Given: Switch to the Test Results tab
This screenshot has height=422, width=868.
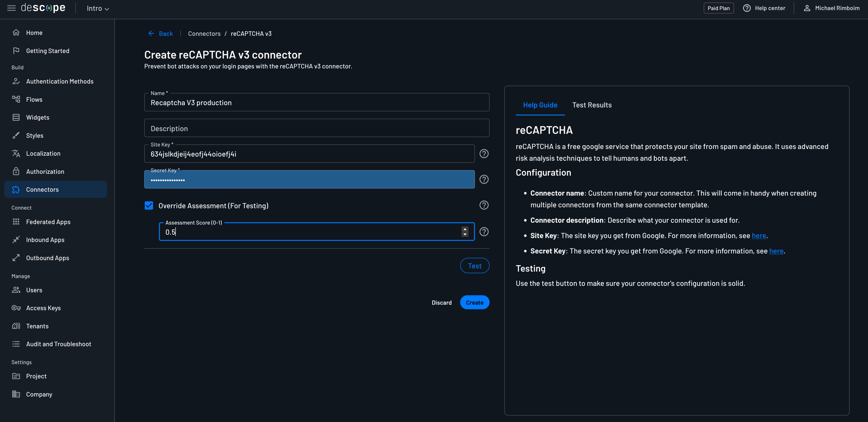Looking at the screenshot, I should point(592,105).
